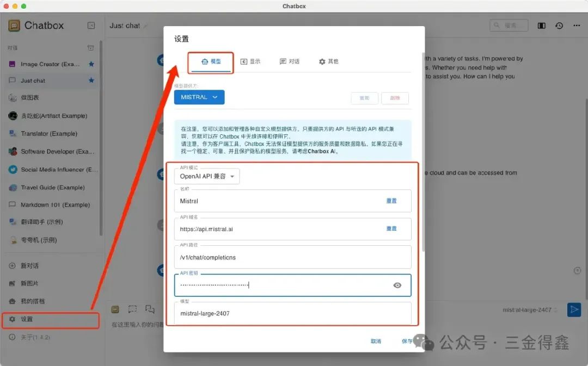588x366 pixels.
Task: Click the send message arrow button
Action: click(574, 309)
